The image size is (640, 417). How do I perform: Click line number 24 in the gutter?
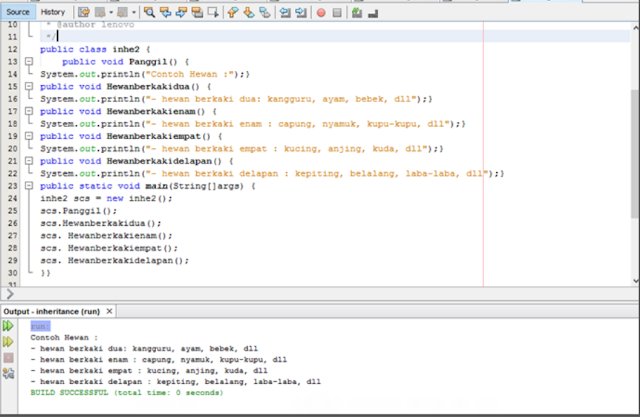(x=13, y=199)
